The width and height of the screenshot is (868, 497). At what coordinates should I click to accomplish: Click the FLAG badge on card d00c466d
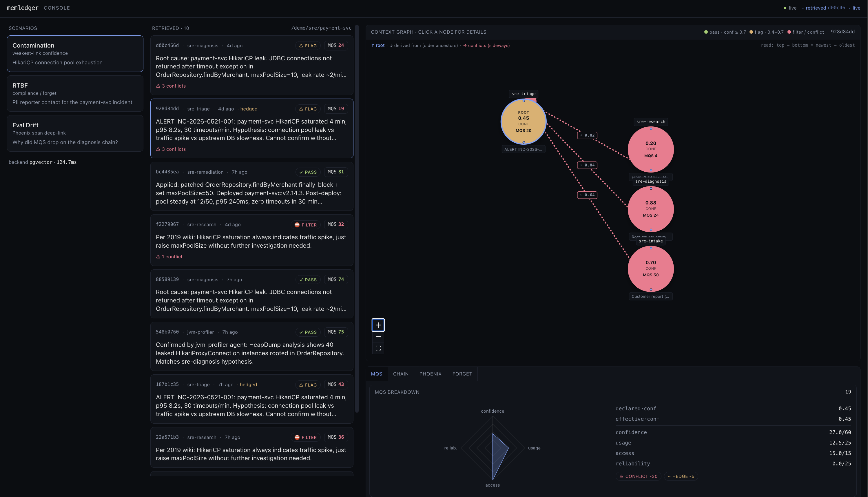click(308, 46)
